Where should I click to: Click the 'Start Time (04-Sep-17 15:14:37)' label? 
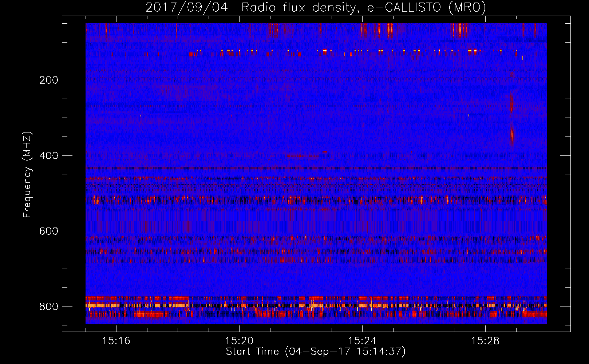pos(316,352)
